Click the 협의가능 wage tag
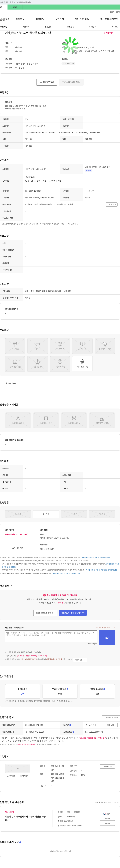 click(89, 171)
